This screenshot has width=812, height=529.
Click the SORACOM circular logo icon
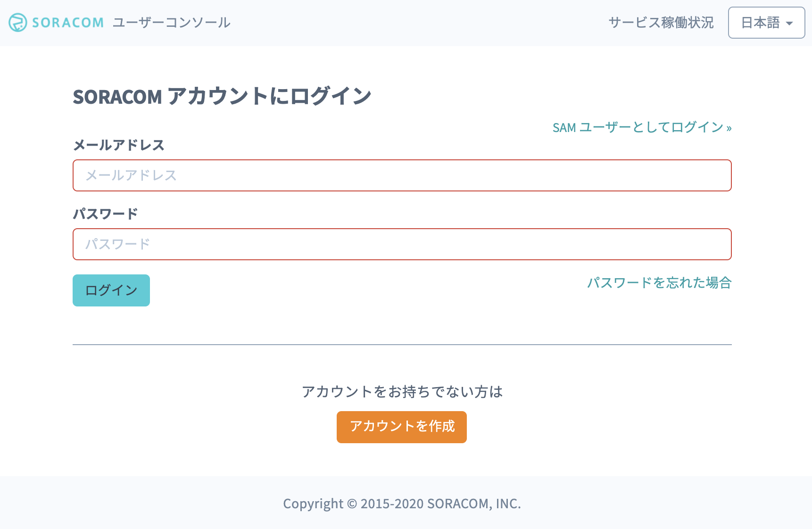coord(18,23)
